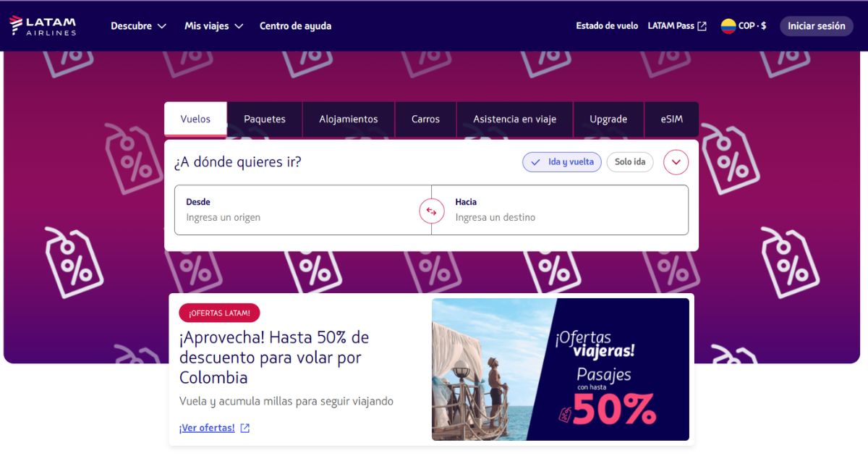Expand the Descubre dropdown menu

[x=138, y=26]
